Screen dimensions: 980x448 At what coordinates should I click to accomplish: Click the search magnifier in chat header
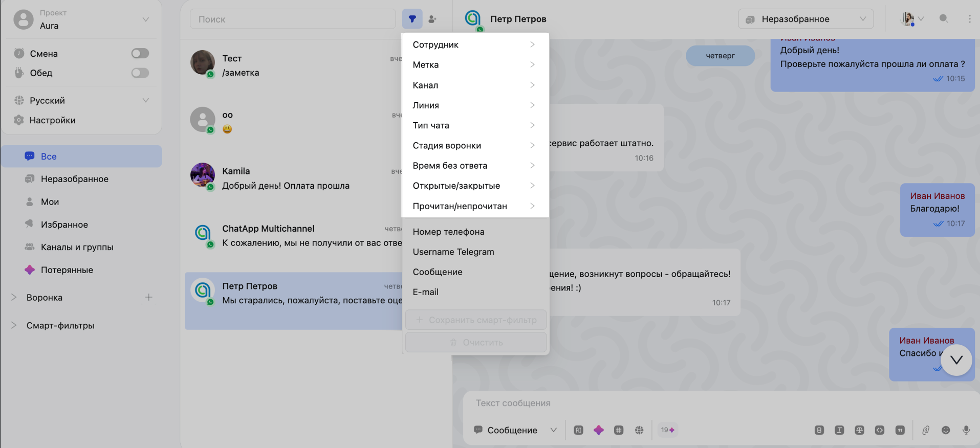click(944, 19)
